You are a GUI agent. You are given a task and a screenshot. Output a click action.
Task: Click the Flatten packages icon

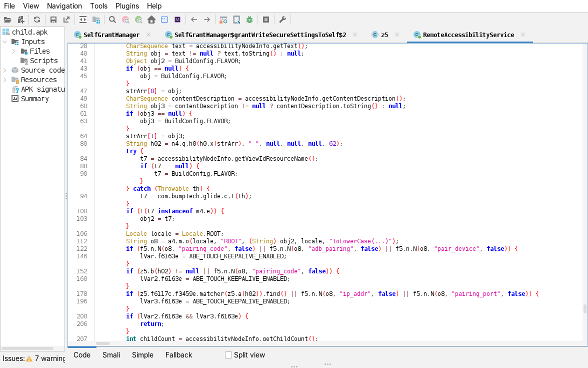(x=96, y=20)
